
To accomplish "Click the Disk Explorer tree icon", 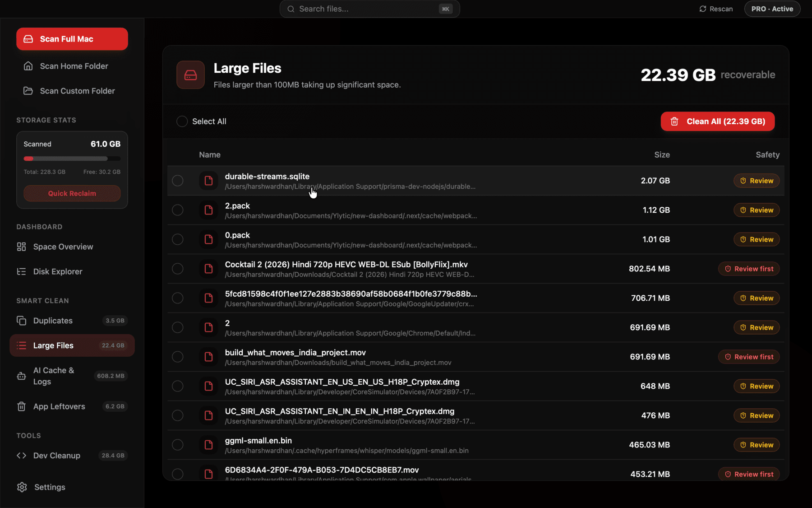I will coord(21,271).
